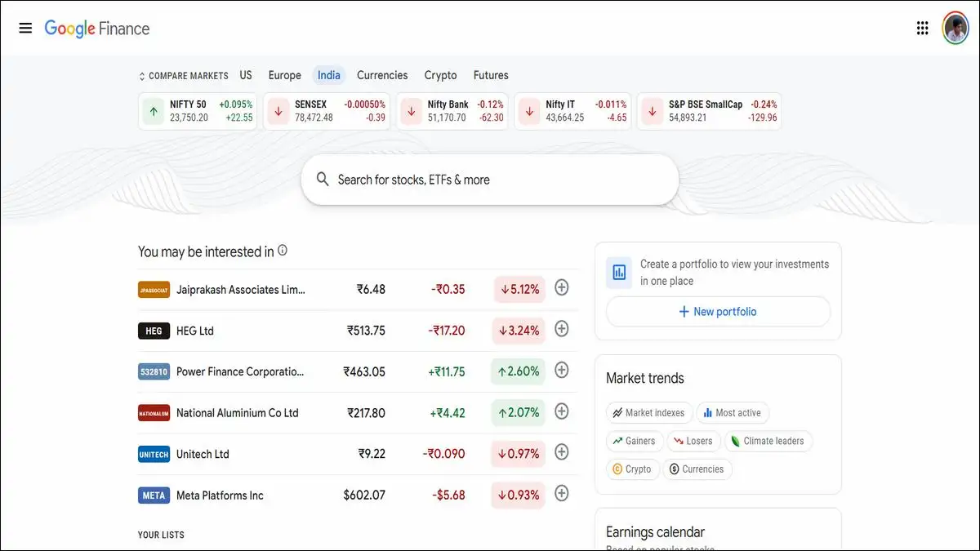Open the Nifty IT index card
Screen dimensions: 980x551
coord(572,111)
